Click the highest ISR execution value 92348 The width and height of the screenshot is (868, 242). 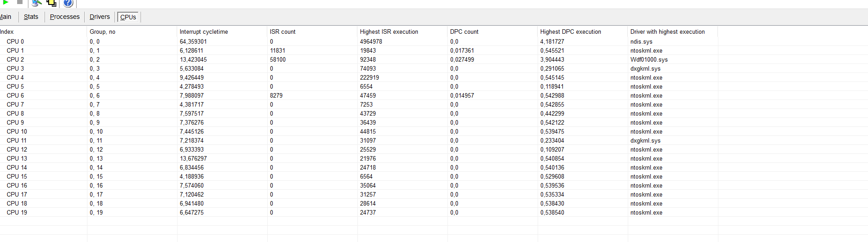[368, 59]
